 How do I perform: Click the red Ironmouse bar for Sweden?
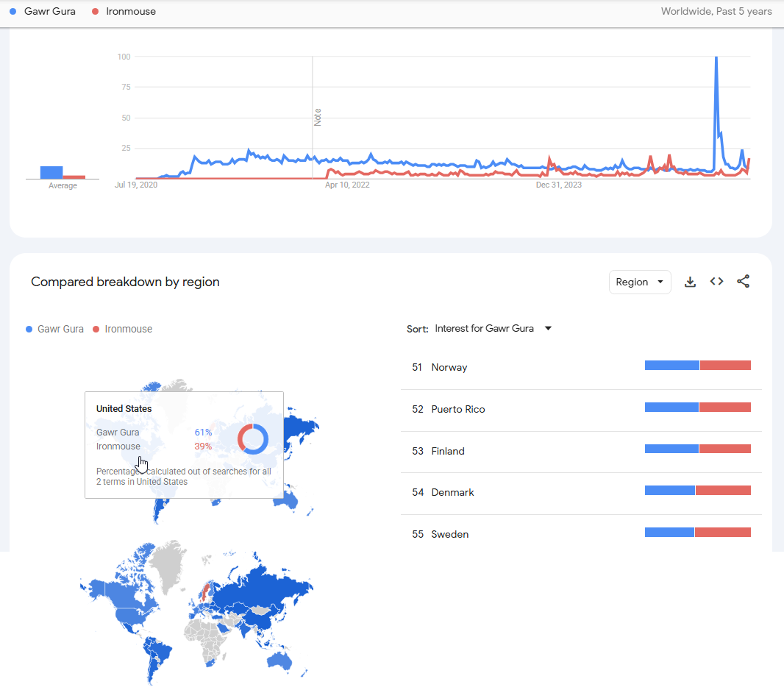point(723,533)
